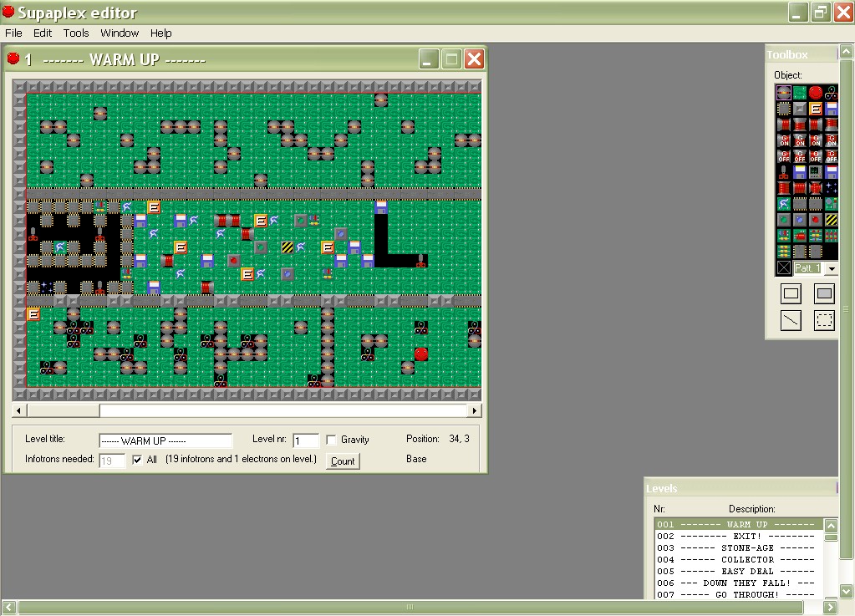Image resolution: width=855 pixels, height=616 pixels.
Task: Focus the Level title input field
Action: 165,440
